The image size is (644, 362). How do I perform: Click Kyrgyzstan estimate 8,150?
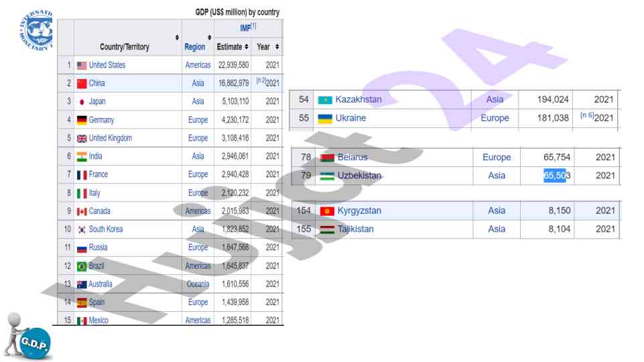click(x=560, y=210)
